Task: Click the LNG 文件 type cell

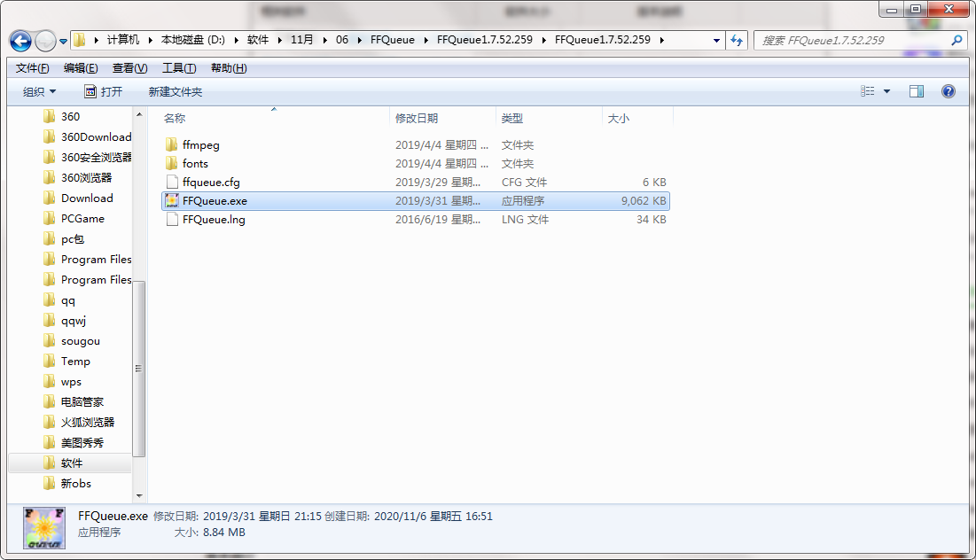Action: (526, 220)
